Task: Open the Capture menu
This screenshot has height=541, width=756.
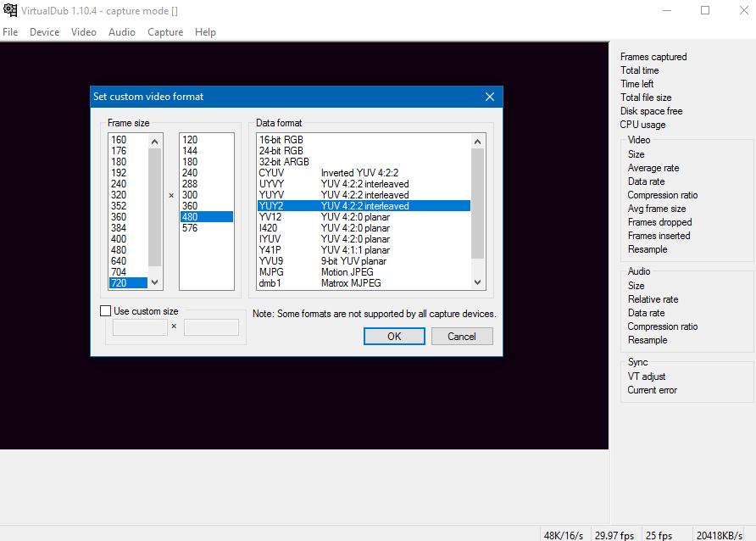Action: (x=165, y=32)
